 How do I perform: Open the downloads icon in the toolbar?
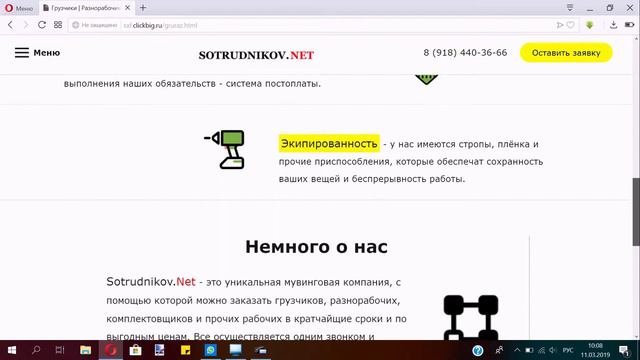(x=613, y=25)
